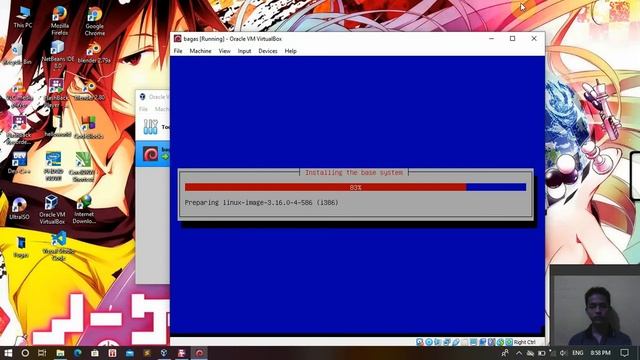
Task: Open the View menu
Action: [x=224, y=51]
